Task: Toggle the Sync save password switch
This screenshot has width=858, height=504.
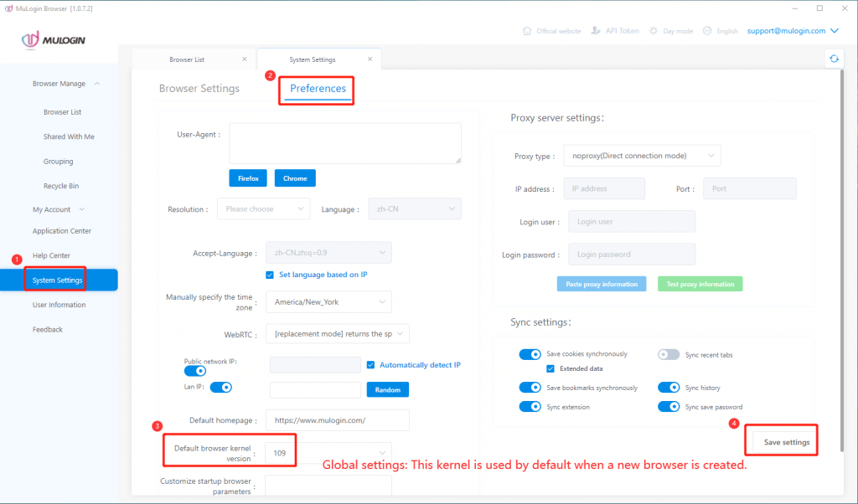Action: coord(668,407)
